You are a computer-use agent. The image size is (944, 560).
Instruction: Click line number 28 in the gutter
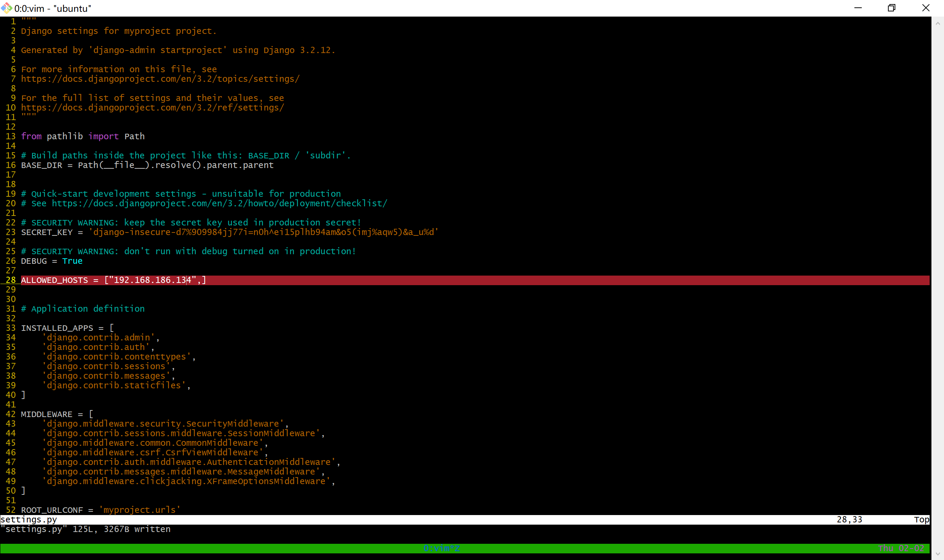(x=11, y=280)
